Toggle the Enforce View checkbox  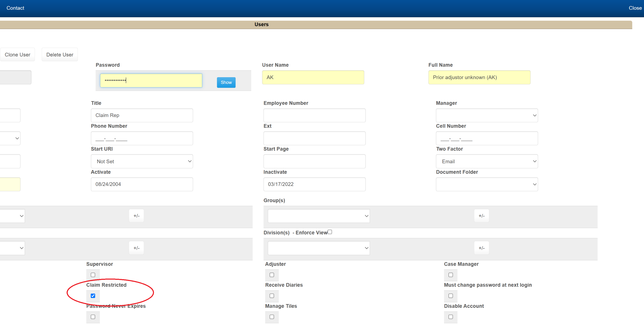[x=330, y=232]
